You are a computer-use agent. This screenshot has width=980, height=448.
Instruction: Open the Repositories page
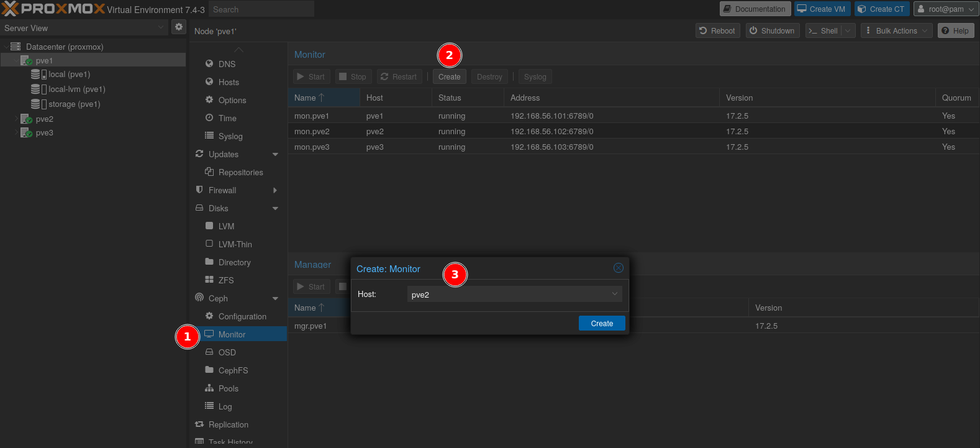click(240, 172)
